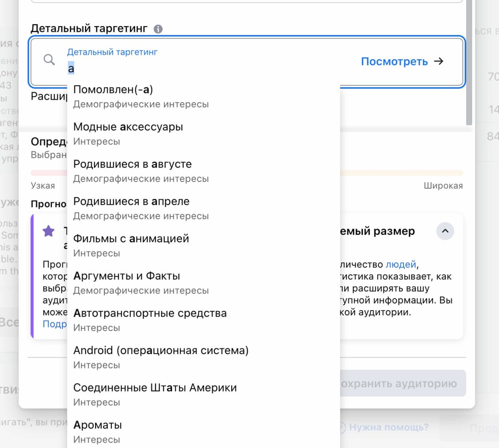Collapse the estimated size panel via the chevron
The image size is (499, 448).
pos(445,231)
